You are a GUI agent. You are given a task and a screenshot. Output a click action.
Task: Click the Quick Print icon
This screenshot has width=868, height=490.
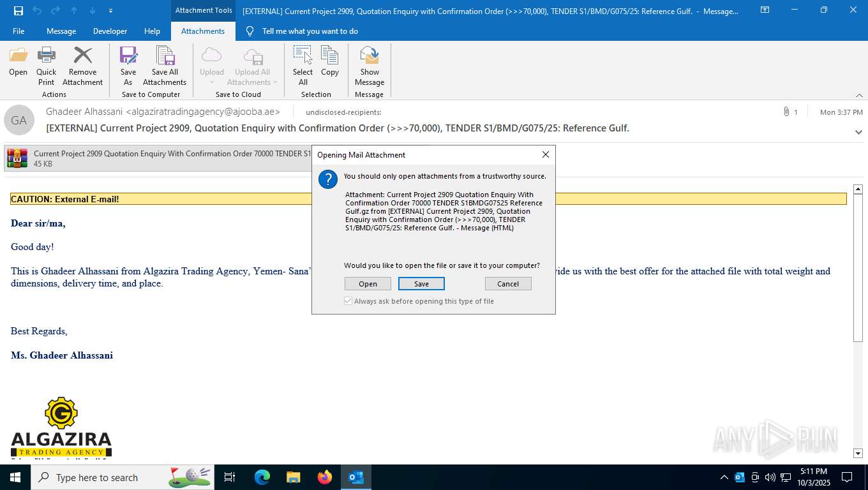[x=47, y=66]
